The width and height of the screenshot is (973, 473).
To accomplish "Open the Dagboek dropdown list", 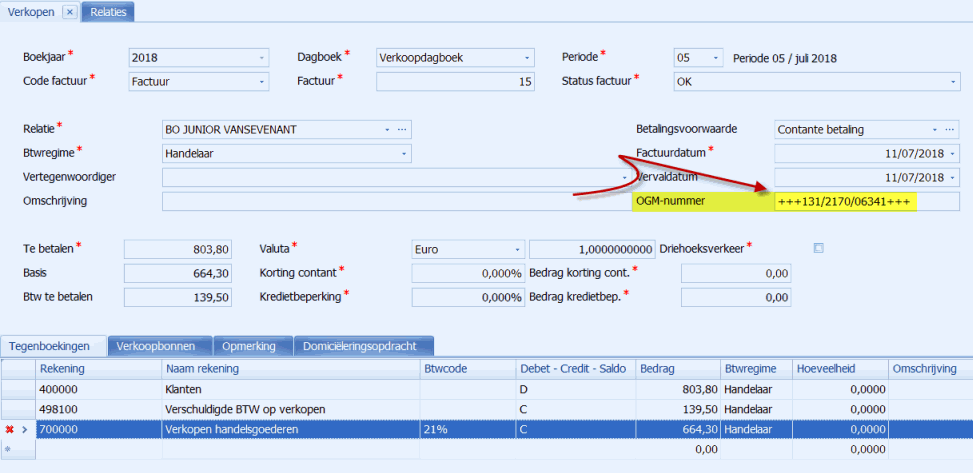I will pyautogui.click(x=526, y=57).
